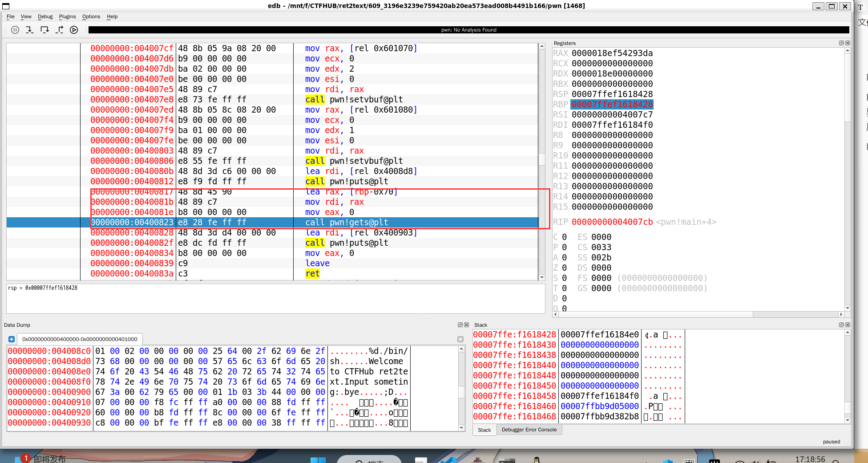Viewport: 868px width, 463px height.
Task: Click the RDX register value
Action: (612, 74)
